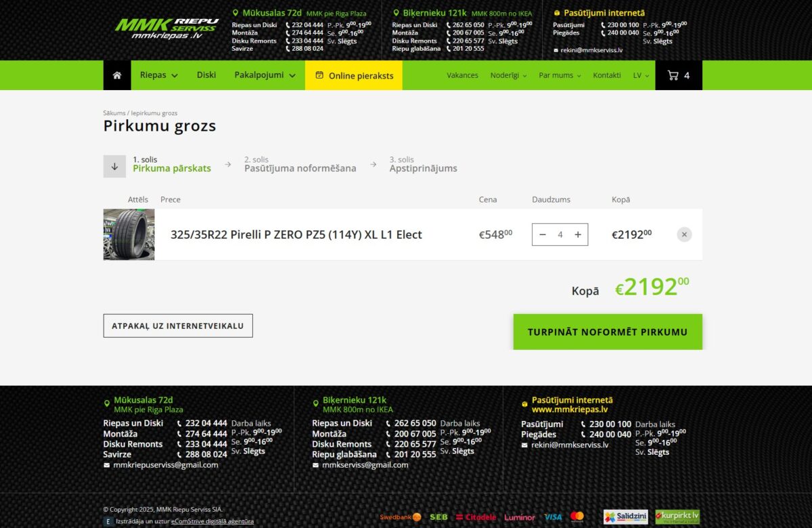
Task: Select the VISA payment icon
Action: coord(553,516)
